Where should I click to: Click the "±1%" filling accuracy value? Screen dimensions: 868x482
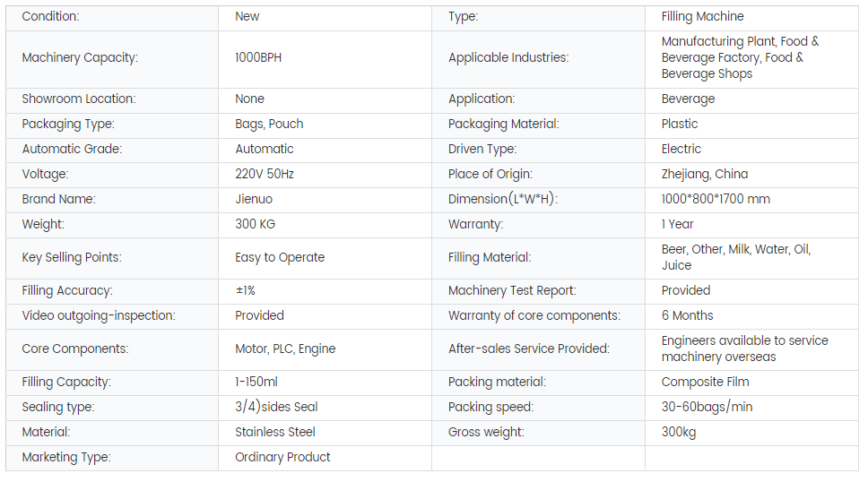[245, 290]
